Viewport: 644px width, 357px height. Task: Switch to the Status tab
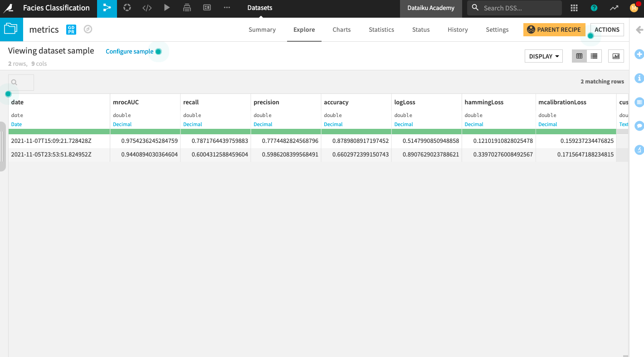pos(421,29)
